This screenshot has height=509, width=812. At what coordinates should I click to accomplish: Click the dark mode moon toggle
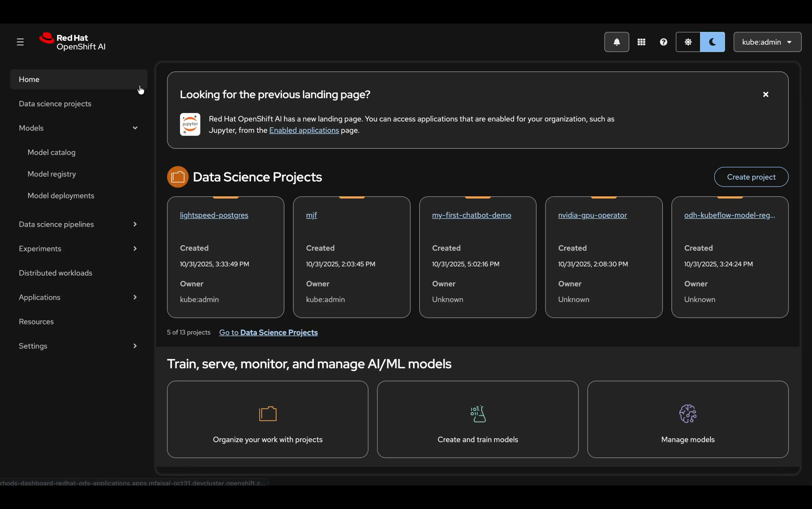coord(713,42)
